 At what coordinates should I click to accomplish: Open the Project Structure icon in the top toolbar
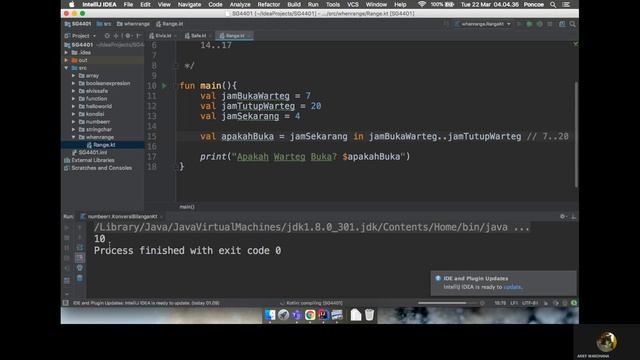[562, 24]
